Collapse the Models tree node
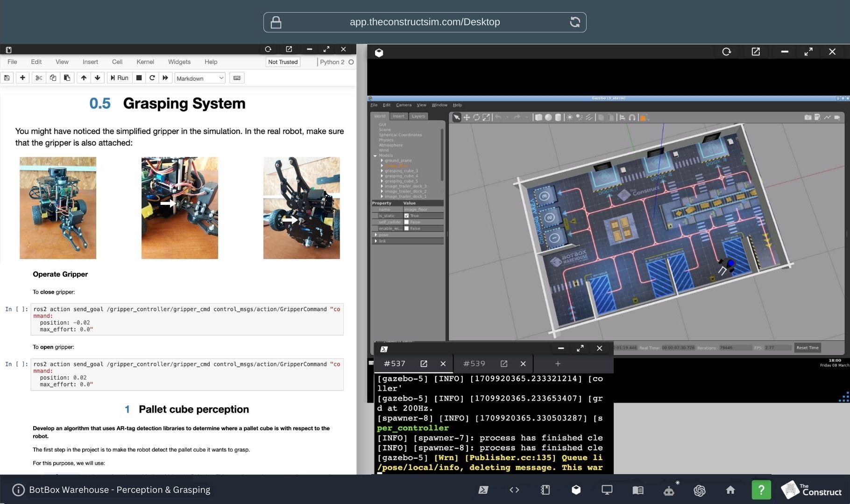 (375, 155)
